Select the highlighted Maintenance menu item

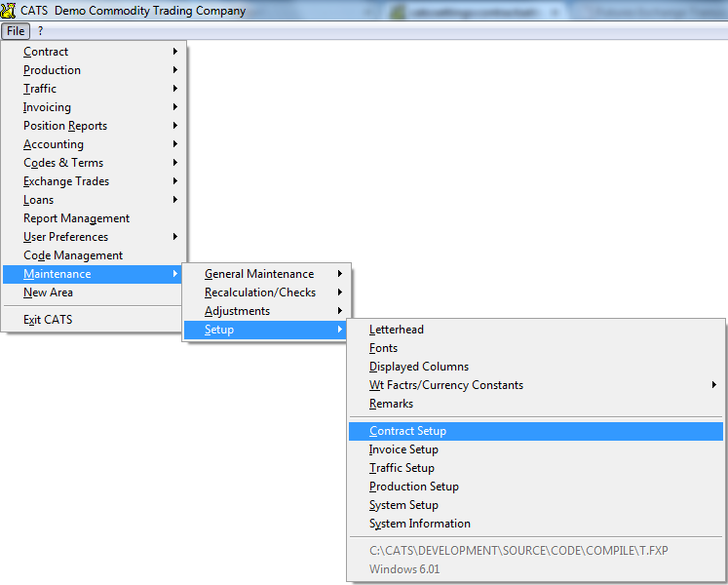coord(93,274)
